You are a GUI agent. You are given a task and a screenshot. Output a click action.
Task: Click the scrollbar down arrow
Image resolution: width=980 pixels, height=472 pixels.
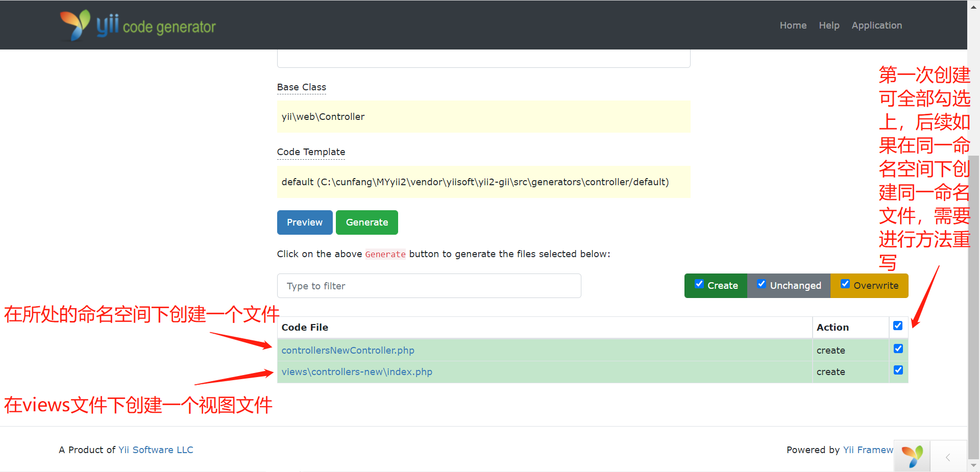click(x=973, y=465)
